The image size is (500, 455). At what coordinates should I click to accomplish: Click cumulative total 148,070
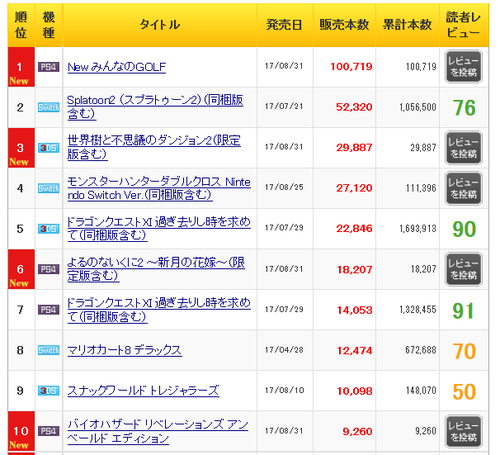(x=421, y=390)
